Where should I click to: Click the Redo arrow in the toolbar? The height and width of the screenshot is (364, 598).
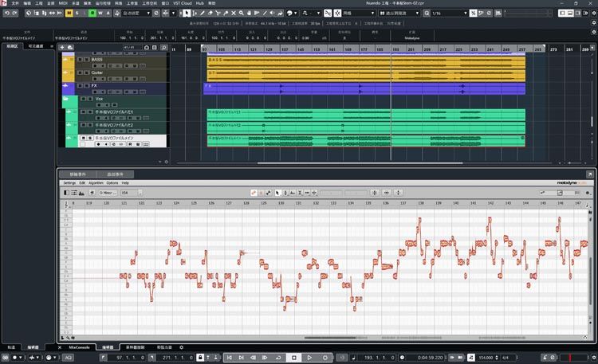point(14,13)
